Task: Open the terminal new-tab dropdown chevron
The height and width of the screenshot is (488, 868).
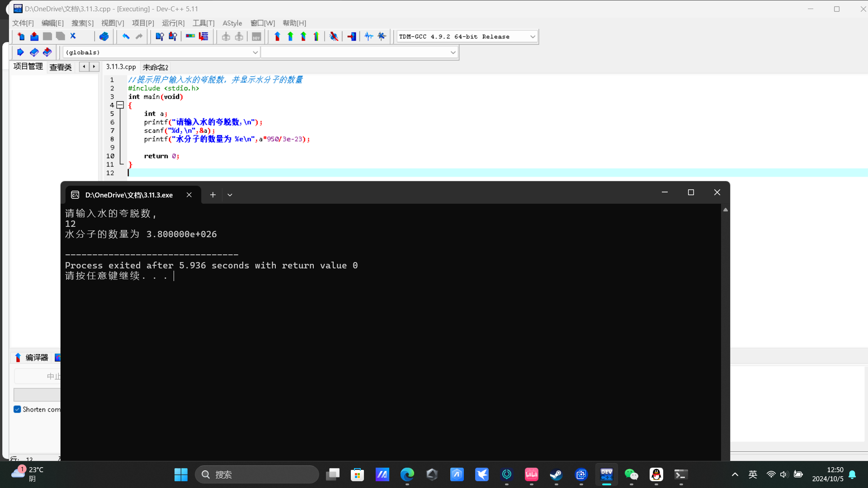Action: tap(230, 195)
